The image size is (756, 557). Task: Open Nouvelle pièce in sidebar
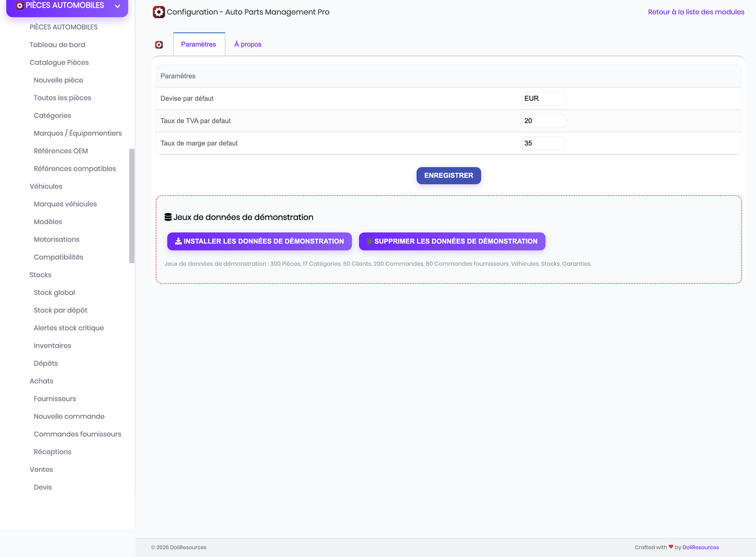(58, 80)
